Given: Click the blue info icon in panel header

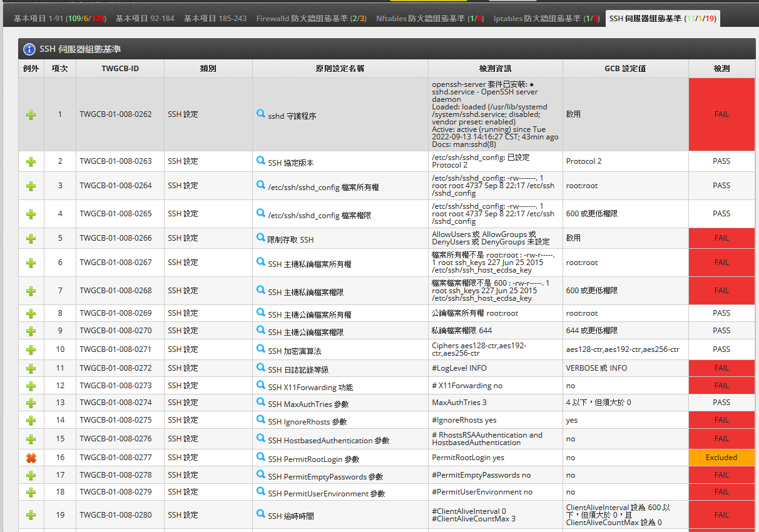Looking at the screenshot, I should click(x=29, y=49).
